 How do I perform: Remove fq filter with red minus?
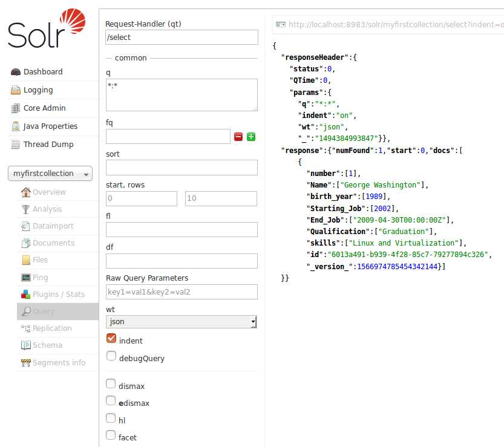coord(238,137)
